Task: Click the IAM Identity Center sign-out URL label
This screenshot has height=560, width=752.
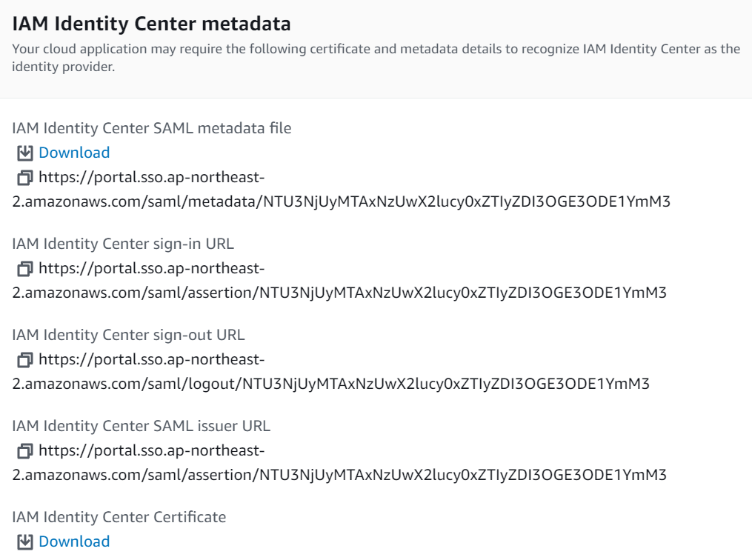Action: pos(128,335)
